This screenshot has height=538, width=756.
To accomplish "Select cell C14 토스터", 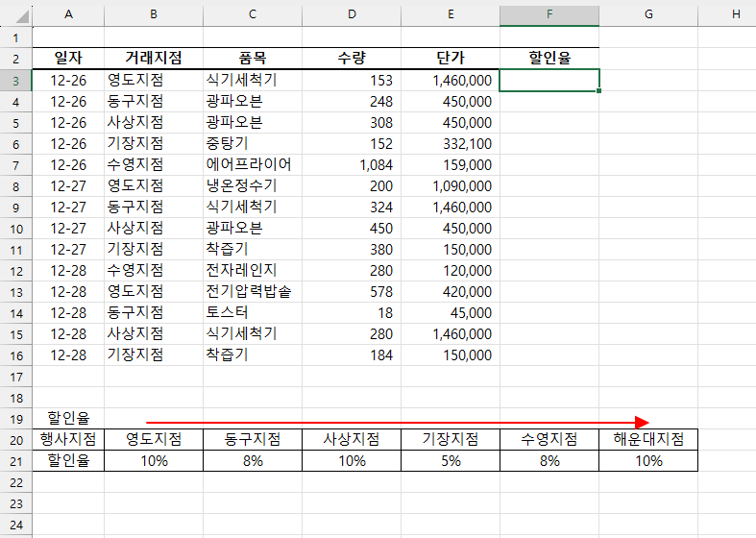I will pyautogui.click(x=253, y=313).
